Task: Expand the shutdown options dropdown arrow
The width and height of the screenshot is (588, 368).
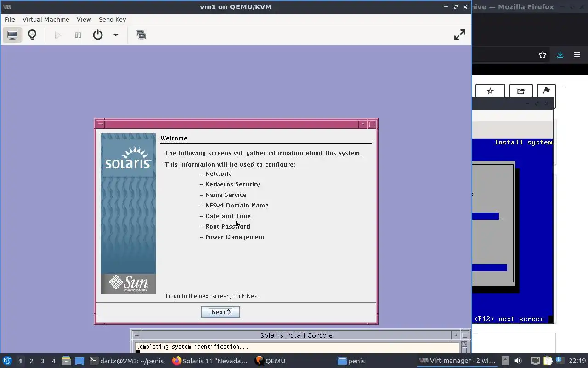Action: pos(116,35)
